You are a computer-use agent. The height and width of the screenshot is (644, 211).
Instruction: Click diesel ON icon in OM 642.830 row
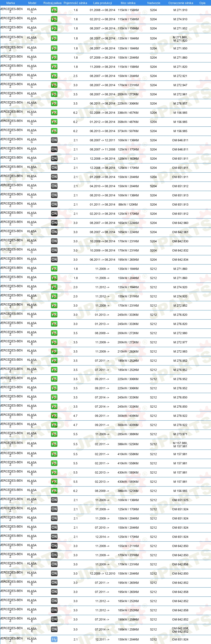point(54,241)
